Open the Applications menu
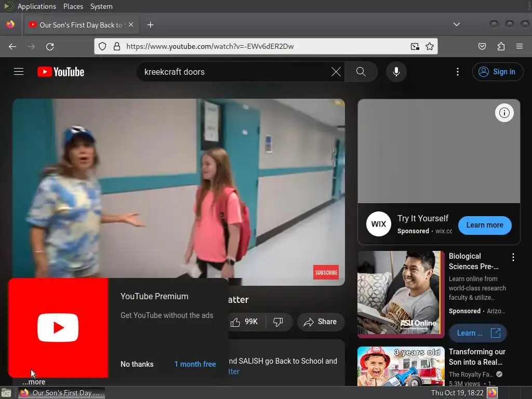This screenshot has width=532, height=399. tap(37, 6)
